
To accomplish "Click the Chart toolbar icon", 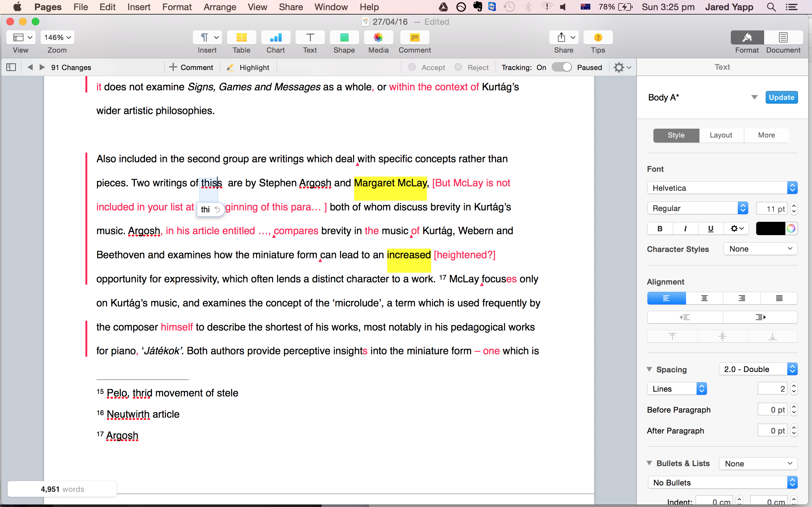I will (275, 38).
